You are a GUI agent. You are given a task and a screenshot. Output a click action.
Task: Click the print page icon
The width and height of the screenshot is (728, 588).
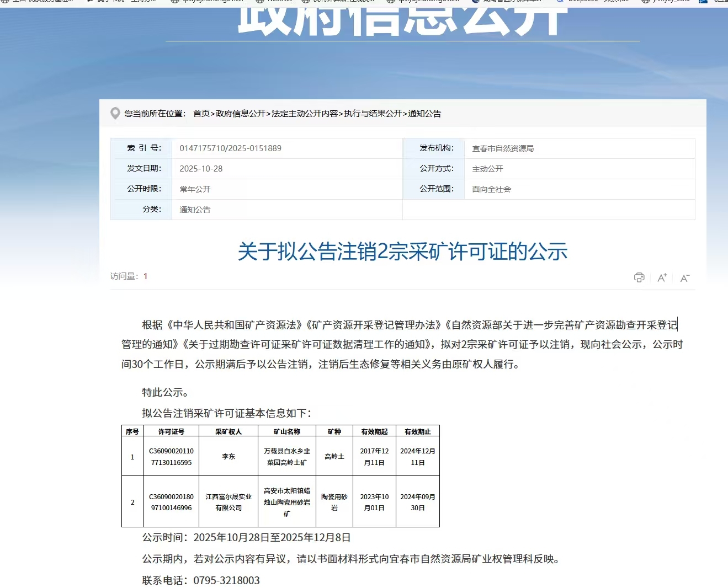click(x=639, y=277)
